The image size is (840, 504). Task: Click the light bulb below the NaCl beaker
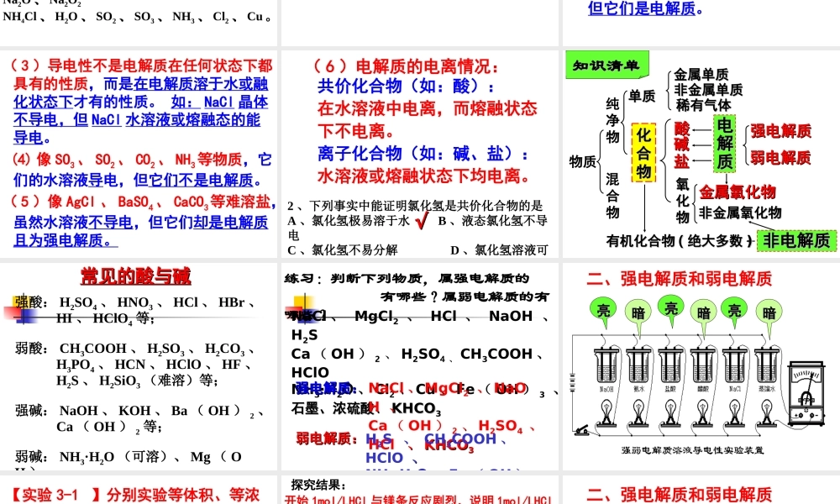point(735,412)
